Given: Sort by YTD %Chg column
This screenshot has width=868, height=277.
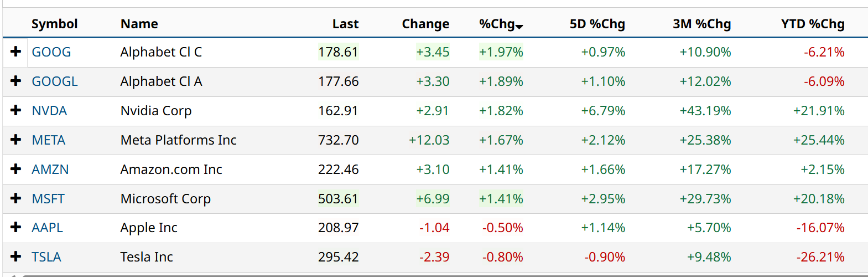Looking at the screenshot, I should point(812,24).
